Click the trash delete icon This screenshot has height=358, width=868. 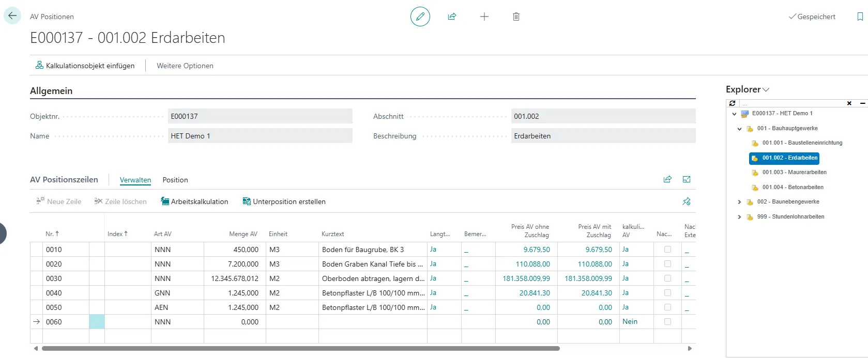click(x=516, y=17)
